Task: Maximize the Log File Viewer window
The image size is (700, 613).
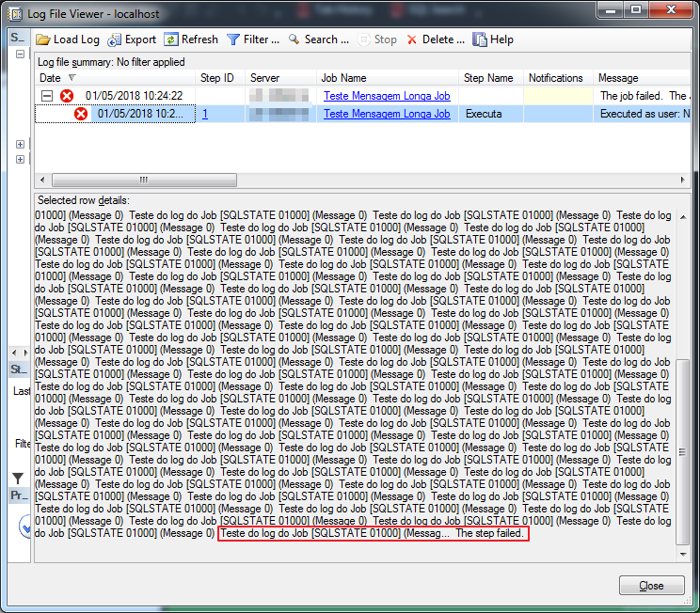Action: pos(636,9)
